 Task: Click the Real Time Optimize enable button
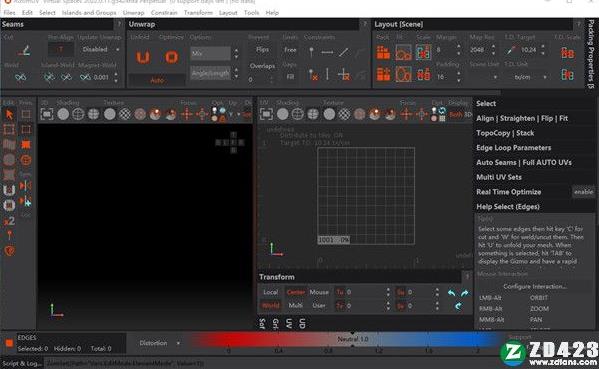click(x=583, y=192)
